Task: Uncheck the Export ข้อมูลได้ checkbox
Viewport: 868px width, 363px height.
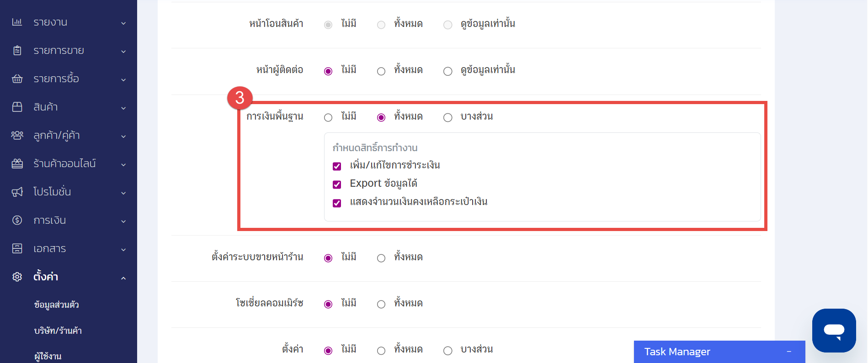Action: pyautogui.click(x=337, y=184)
